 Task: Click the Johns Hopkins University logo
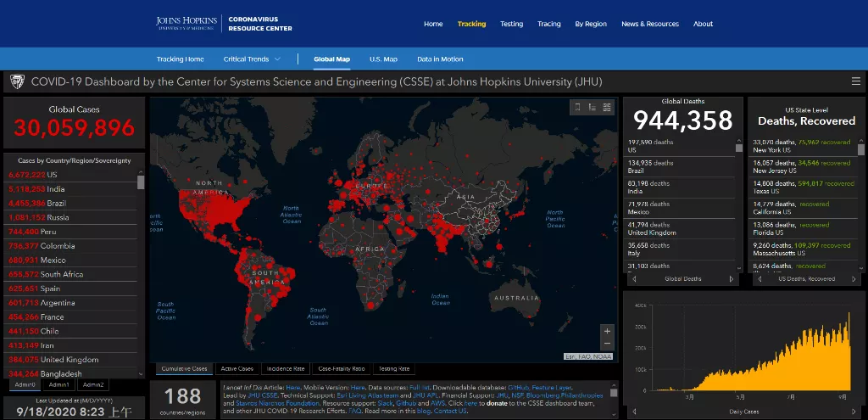pyautogui.click(x=186, y=23)
